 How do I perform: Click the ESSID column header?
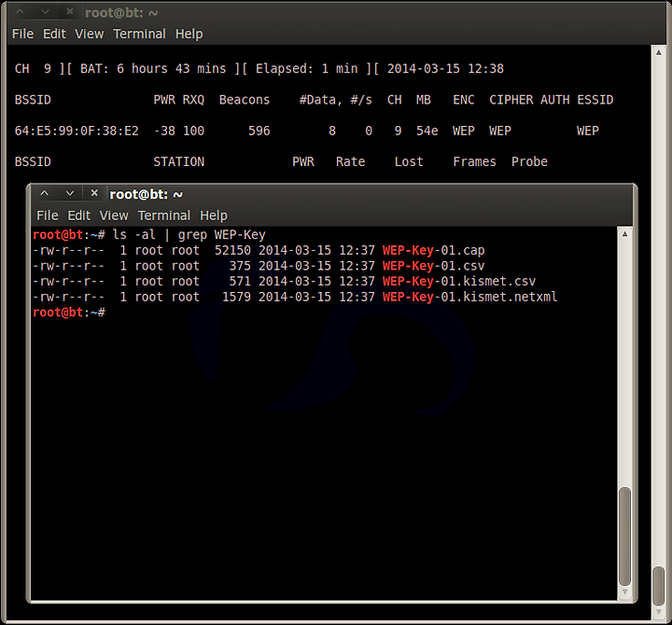595,100
